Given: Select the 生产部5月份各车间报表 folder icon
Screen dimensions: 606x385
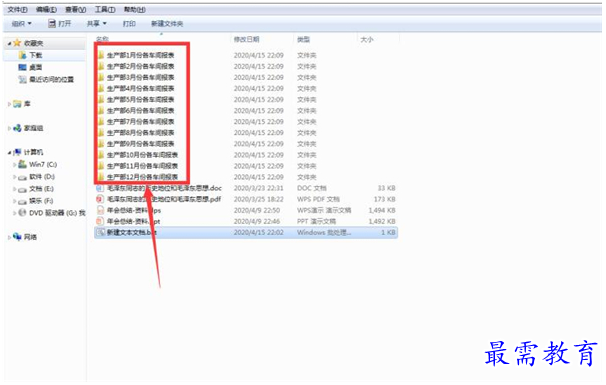Looking at the screenshot, I should 101,99.
